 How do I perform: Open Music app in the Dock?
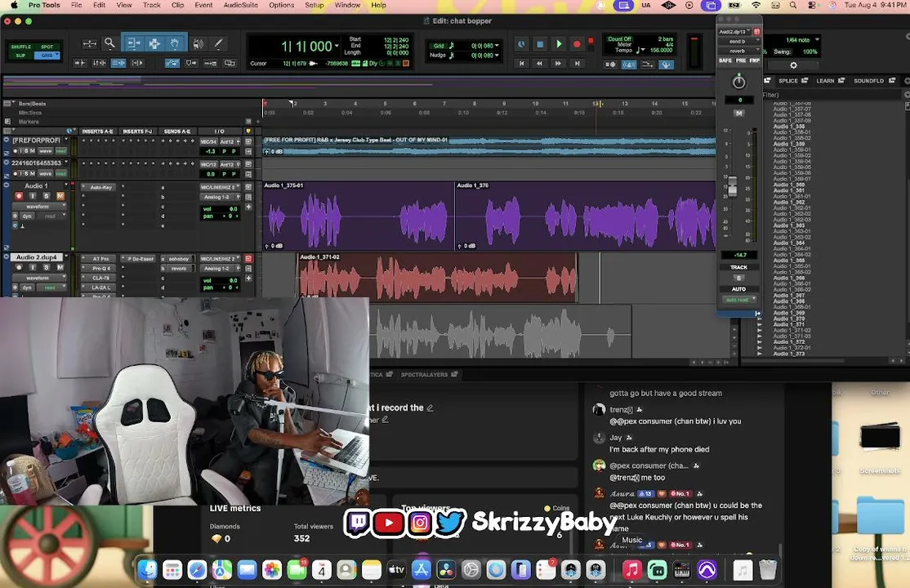pos(632,570)
